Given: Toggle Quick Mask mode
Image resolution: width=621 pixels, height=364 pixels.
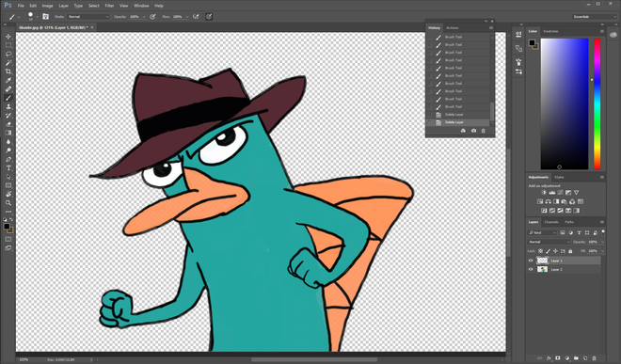Looking at the screenshot, I should click(x=8, y=239).
